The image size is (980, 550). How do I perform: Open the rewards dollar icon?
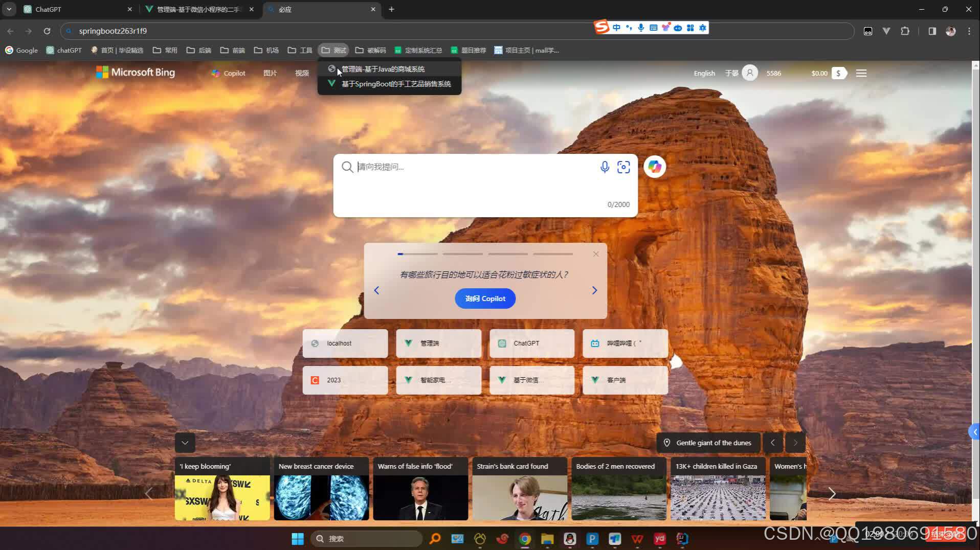(839, 73)
